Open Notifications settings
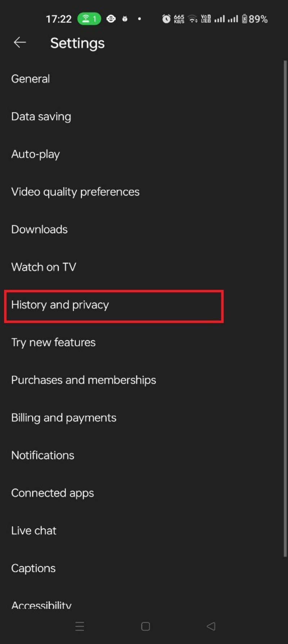The width and height of the screenshot is (288, 644). (42, 456)
